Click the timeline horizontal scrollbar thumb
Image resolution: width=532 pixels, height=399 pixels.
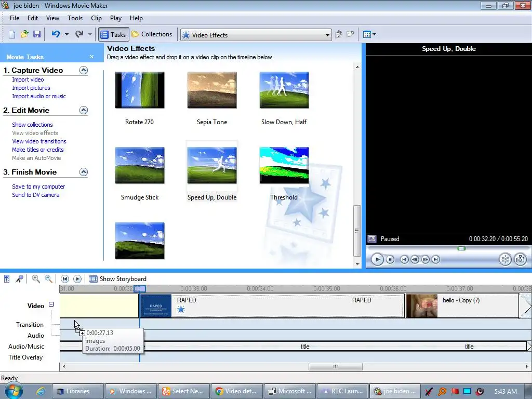336,366
